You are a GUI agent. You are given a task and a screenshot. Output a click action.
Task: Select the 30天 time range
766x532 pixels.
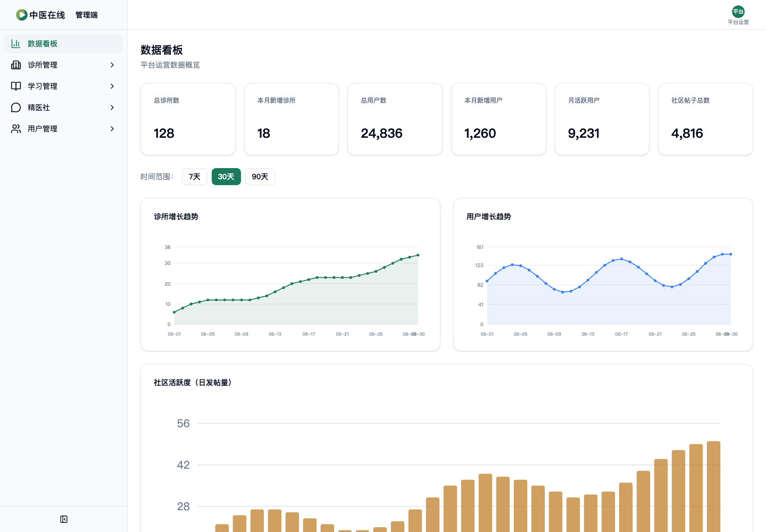click(226, 177)
